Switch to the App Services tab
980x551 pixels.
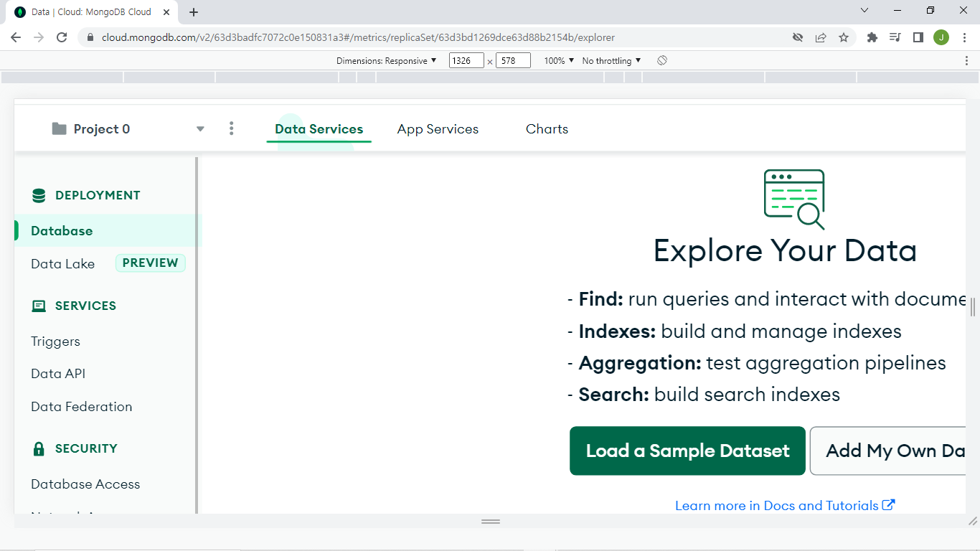(438, 129)
